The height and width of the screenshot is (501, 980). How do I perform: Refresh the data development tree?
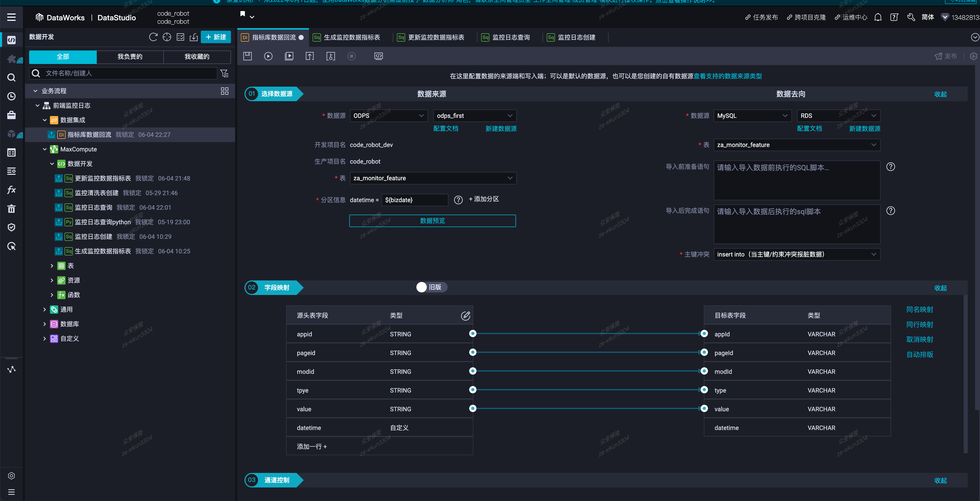coord(153,37)
